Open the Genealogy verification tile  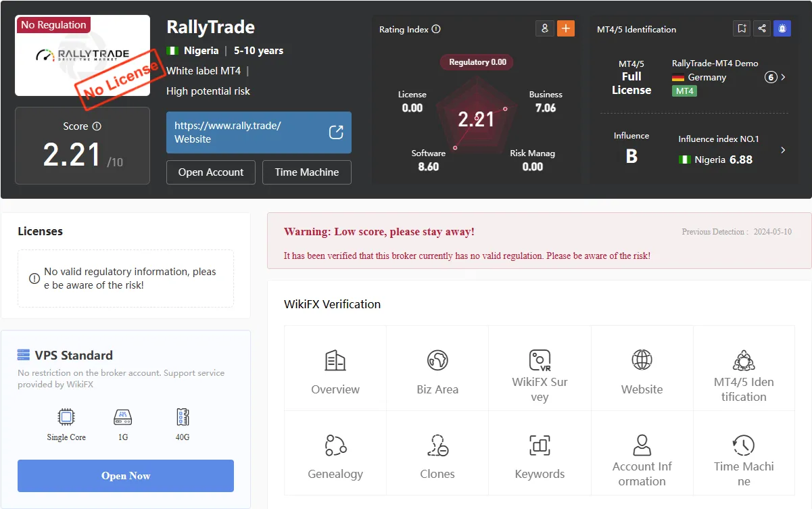click(335, 453)
